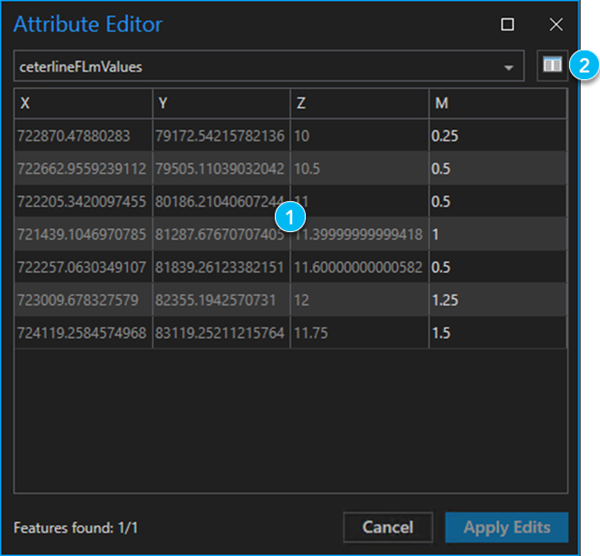
Task: Click the Apply Edits button
Action: (506, 527)
